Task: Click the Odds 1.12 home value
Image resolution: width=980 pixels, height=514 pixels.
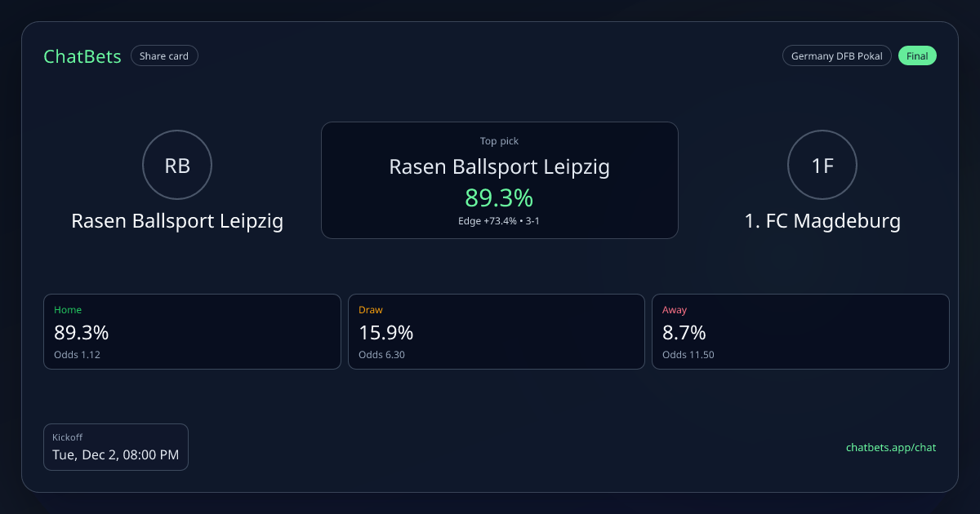Action: [77, 355]
